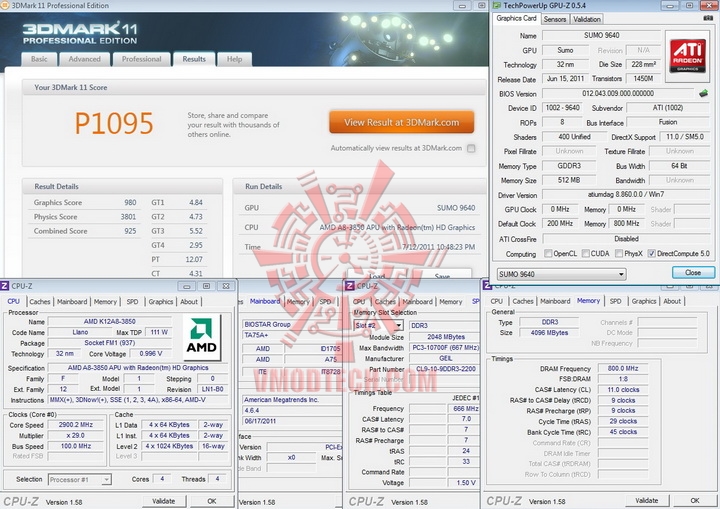Click the SPD CPU-Z window title icon
The height and width of the screenshot is (509, 720).
click(349, 286)
